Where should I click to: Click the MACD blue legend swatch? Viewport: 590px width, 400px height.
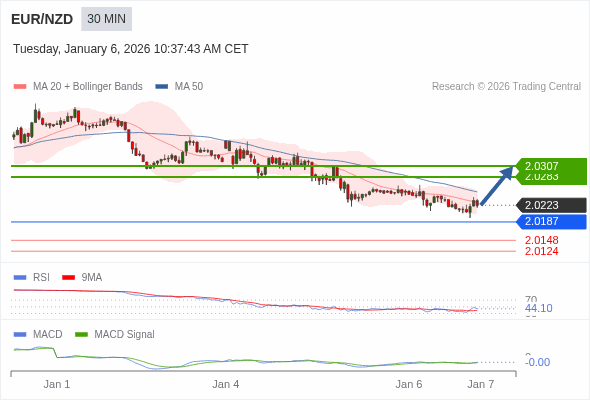[x=20, y=335]
